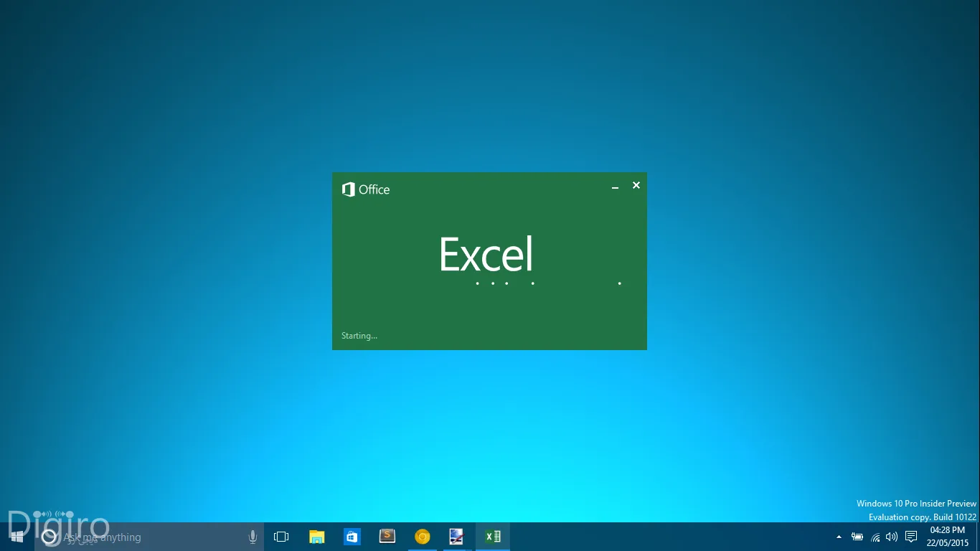Open the Action Center notifications
The image size is (980, 551).
coord(911,537)
